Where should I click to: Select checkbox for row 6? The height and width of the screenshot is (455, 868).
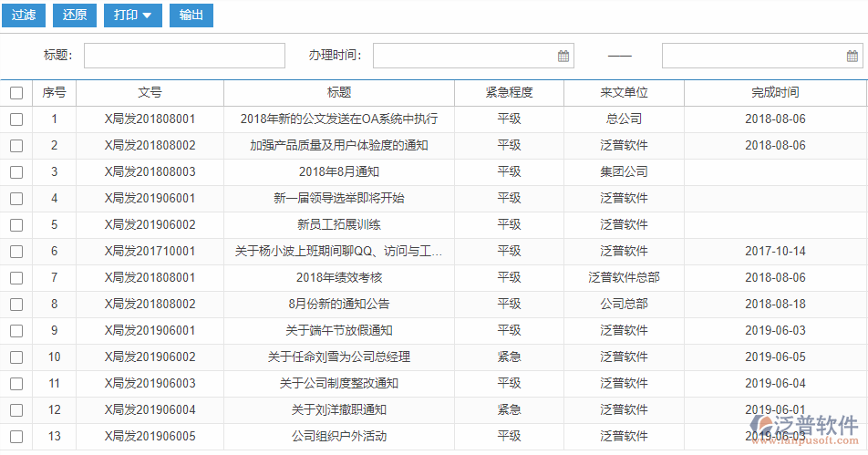click(x=16, y=251)
